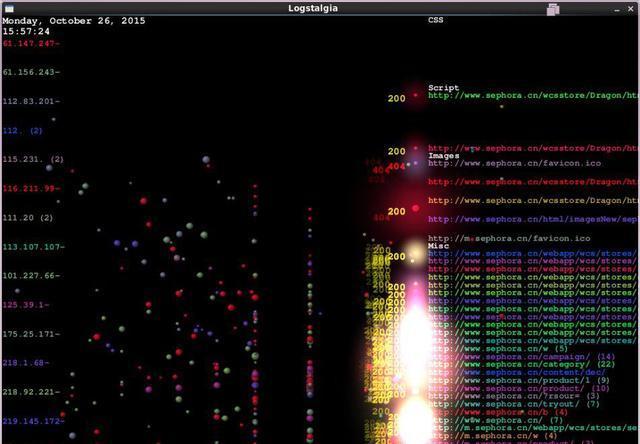This screenshot has height=444, width=640.
Task: Select the IP entry 218.1.68-
Action: 26,363
